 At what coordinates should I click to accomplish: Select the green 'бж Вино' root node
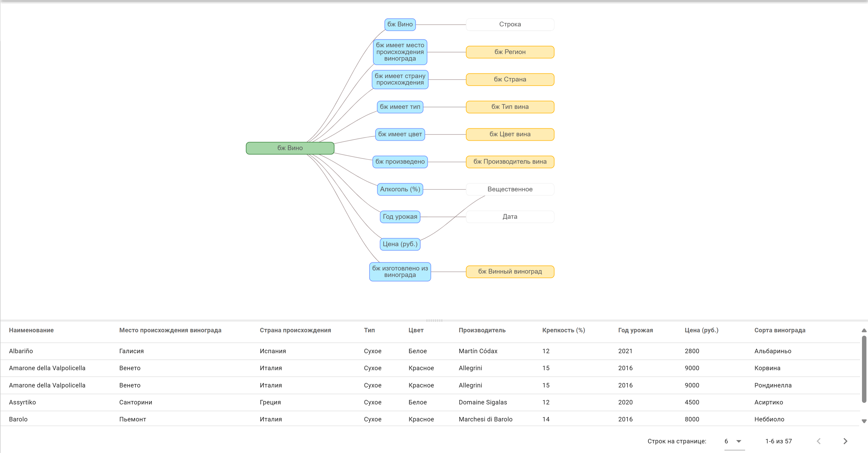290,148
